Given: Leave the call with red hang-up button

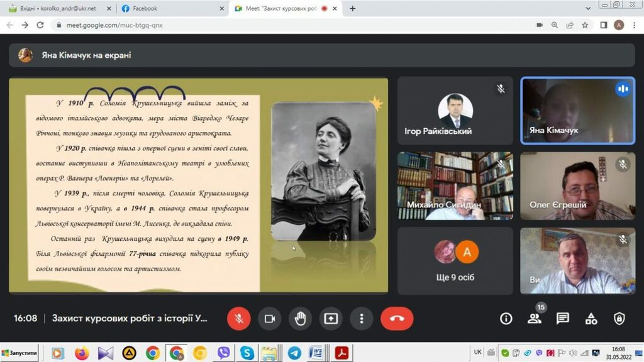Looking at the screenshot, I should click(397, 319).
